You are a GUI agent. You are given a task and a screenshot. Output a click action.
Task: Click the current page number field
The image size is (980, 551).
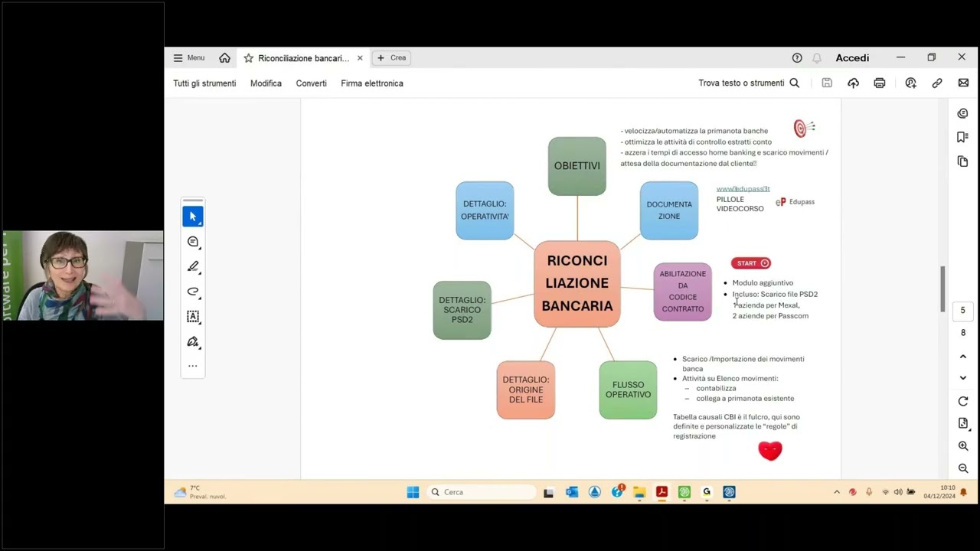click(963, 310)
